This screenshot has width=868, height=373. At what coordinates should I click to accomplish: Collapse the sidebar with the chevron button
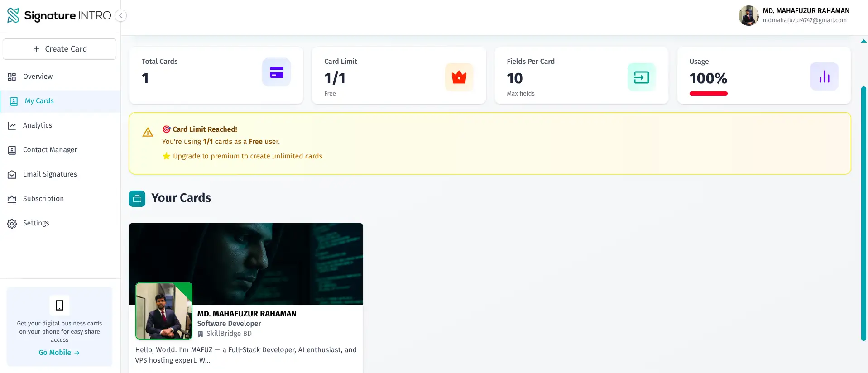tap(120, 16)
